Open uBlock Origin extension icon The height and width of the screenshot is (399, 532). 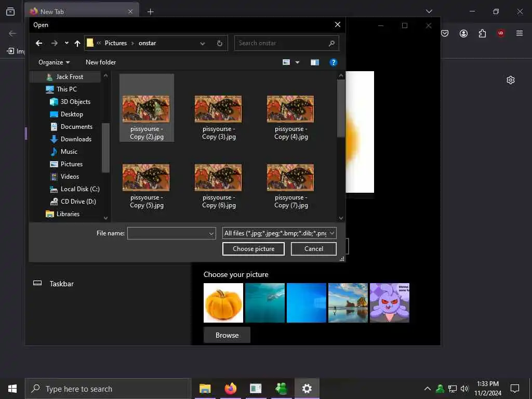point(501,33)
